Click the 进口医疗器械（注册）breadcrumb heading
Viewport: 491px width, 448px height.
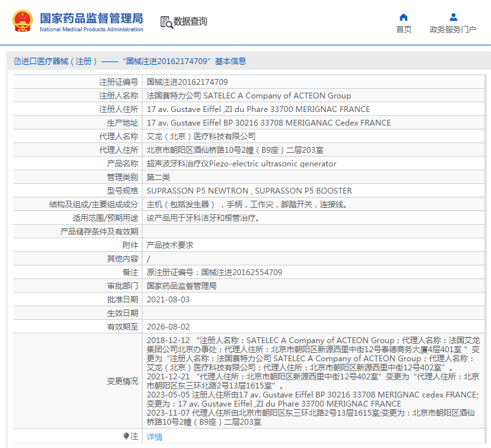point(60,62)
